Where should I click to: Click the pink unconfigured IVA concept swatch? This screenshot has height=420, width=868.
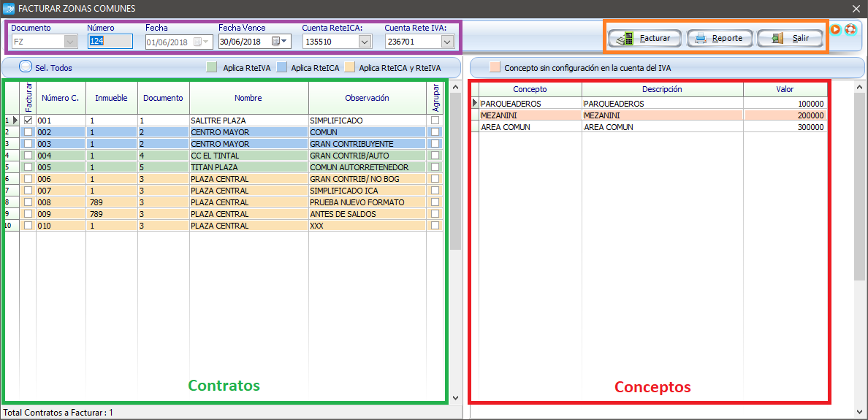[495, 67]
